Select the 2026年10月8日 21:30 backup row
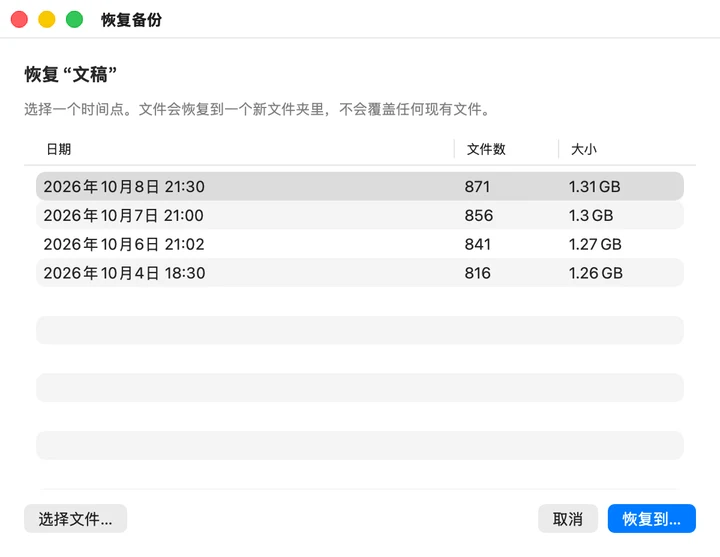This screenshot has height=557, width=720. (360, 186)
